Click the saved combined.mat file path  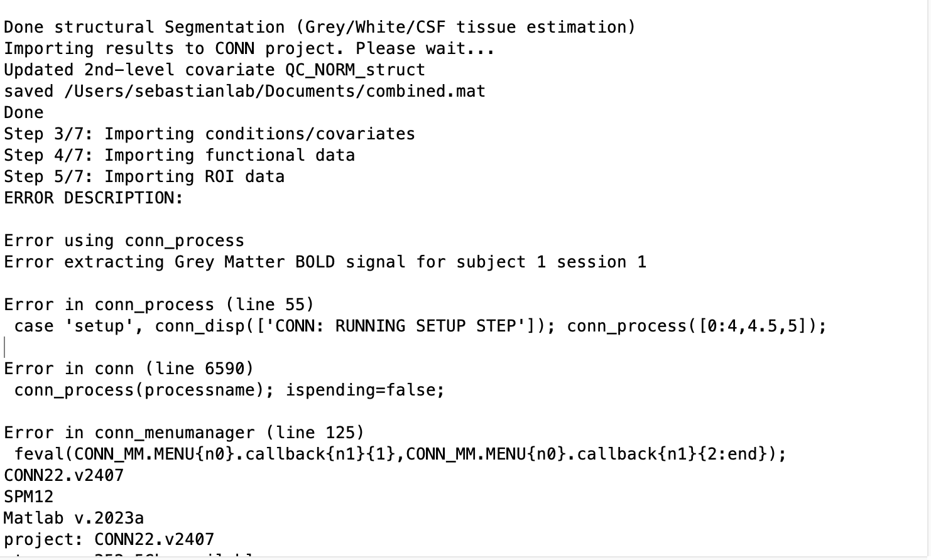(275, 92)
